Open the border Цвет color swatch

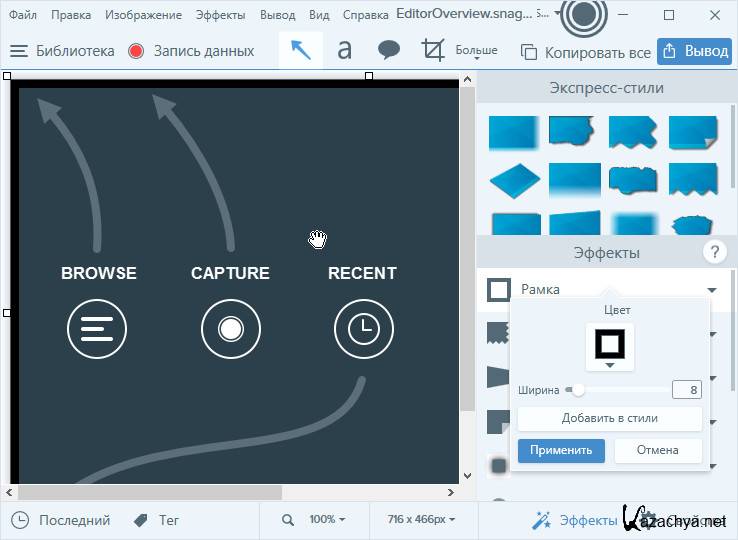click(x=610, y=345)
